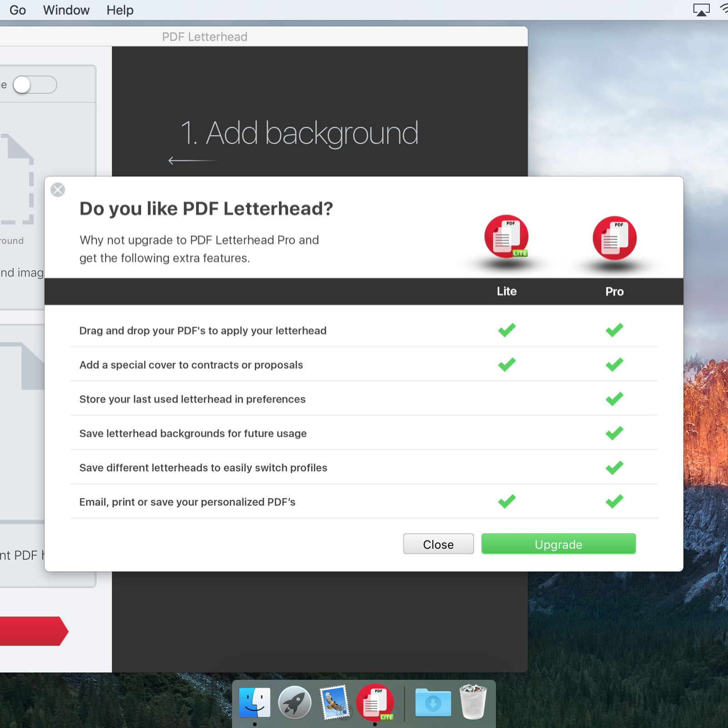The width and height of the screenshot is (728, 728).
Task: Click the PDF Letterhead window title
Action: point(205,37)
